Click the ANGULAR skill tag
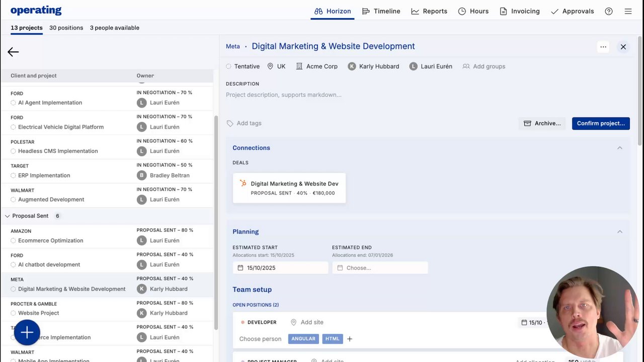 pyautogui.click(x=303, y=339)
